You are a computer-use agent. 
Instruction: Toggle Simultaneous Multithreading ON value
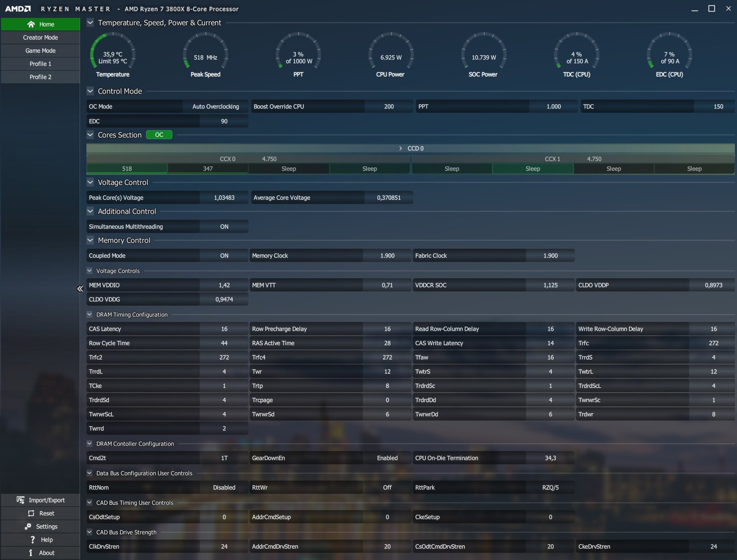coord(224,227)
